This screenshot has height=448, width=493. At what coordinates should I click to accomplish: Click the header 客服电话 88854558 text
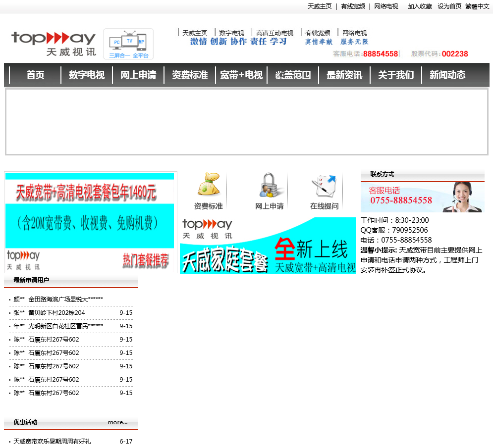click(366, 54)
